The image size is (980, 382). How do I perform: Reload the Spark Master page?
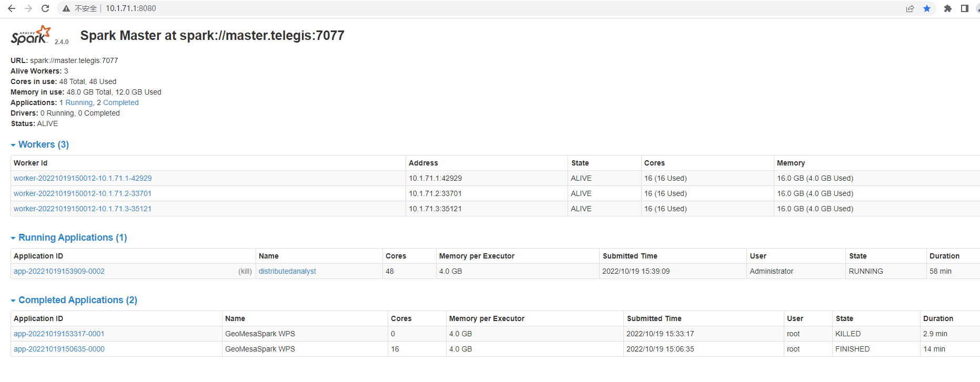45,8
